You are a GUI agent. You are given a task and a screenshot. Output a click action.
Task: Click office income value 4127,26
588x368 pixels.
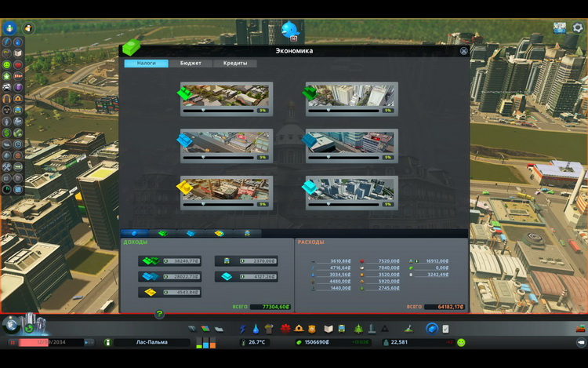click(x=259, y=276)
